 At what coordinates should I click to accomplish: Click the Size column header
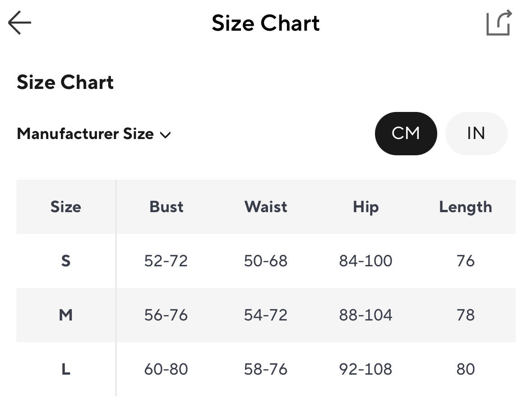point(66,207)
